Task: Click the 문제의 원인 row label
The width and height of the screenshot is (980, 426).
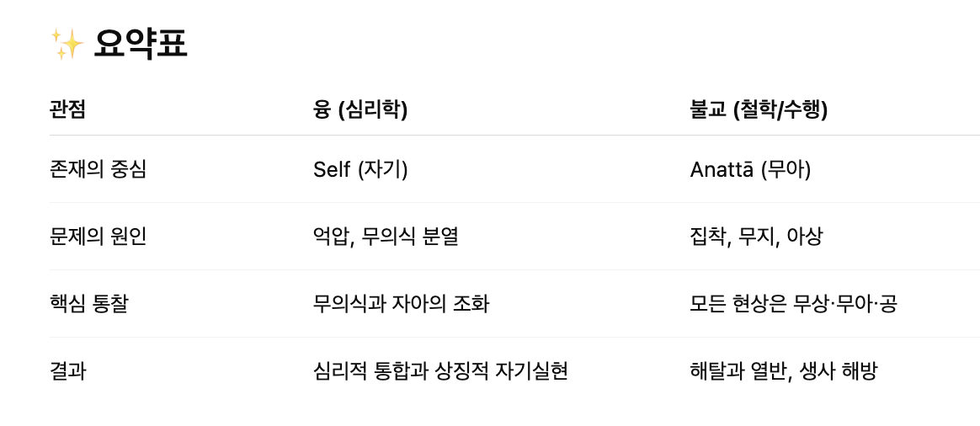Action: 98,237
